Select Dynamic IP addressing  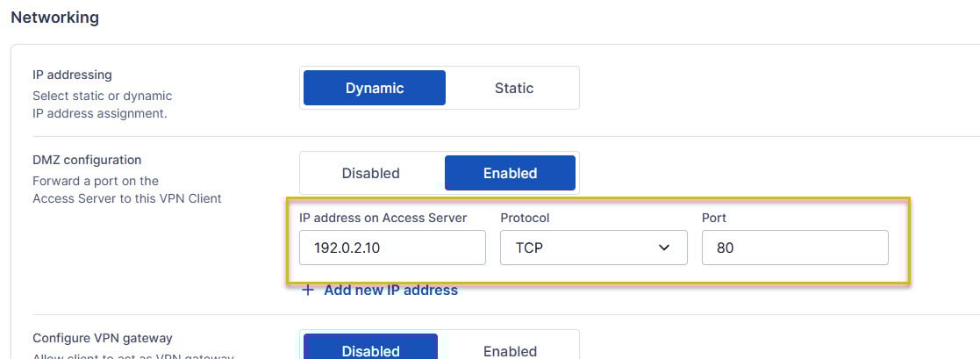tap(375, 88)
